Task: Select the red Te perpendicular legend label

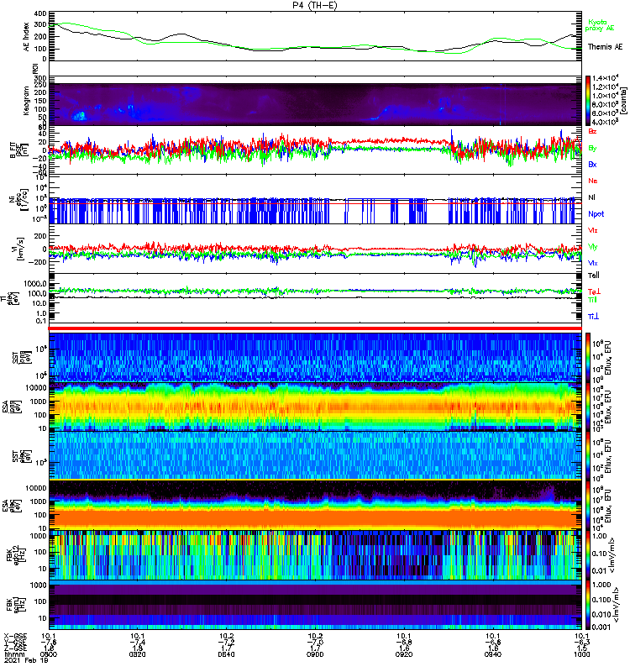Action: coord(594,291)
